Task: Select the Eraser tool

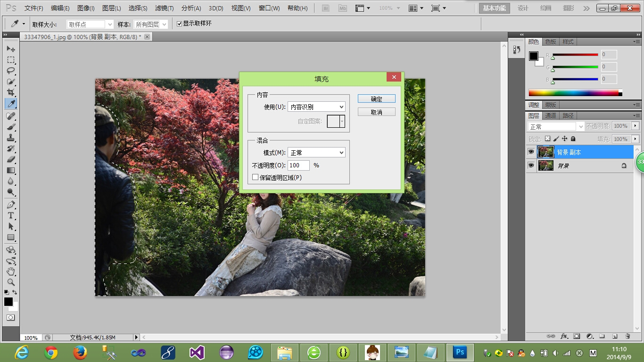Action: (x=10, y=159)
